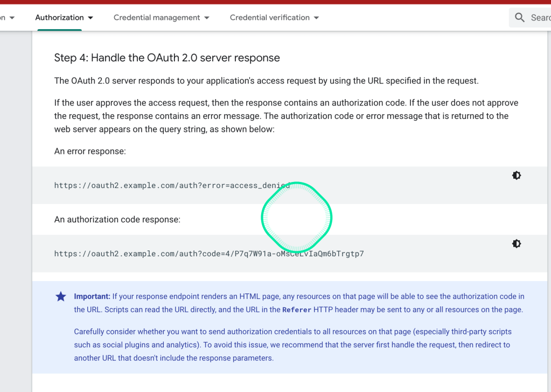Select the access_denied error URL text

[172, 185]
